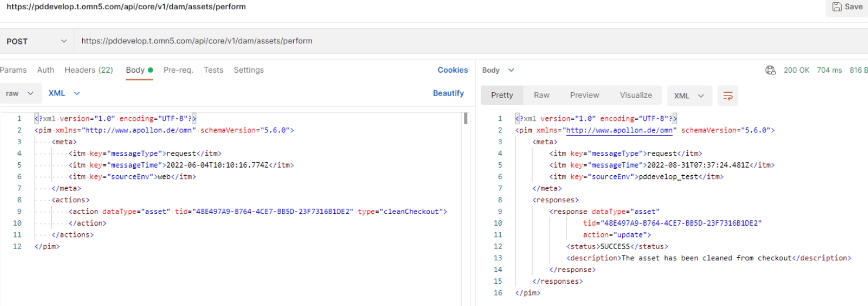Toggle the response line wrap icon
Image resolution: width=868 pixels, height=306 pixels.
pos(728,96)
